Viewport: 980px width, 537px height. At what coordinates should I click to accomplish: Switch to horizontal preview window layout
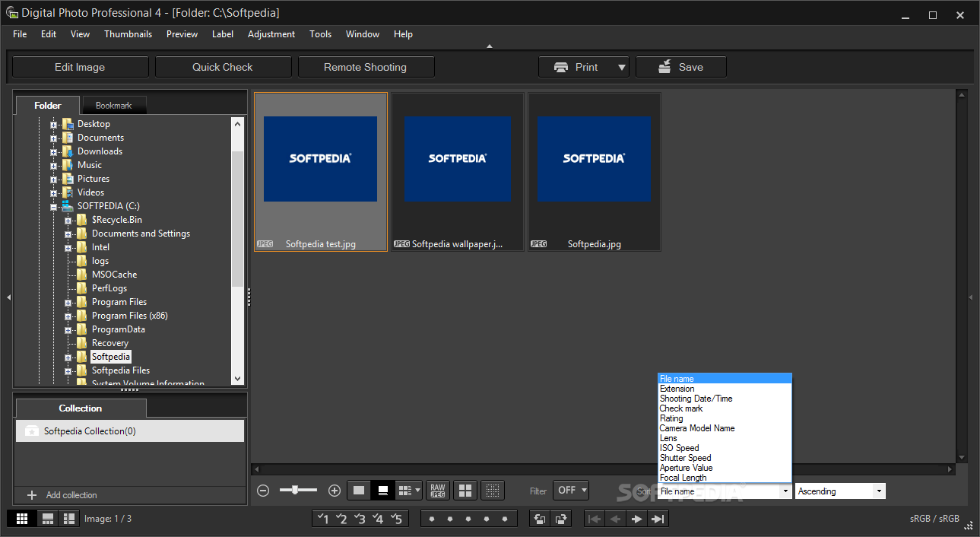pos(48,519)
